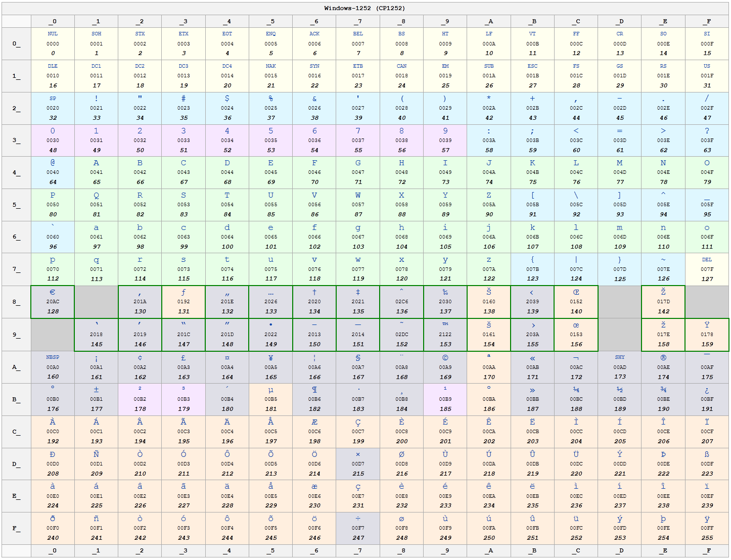Click the lowercase ç link above 00E7
Image resolution: width=731 pixels, height=560 pixels.
tap(358, 487)
